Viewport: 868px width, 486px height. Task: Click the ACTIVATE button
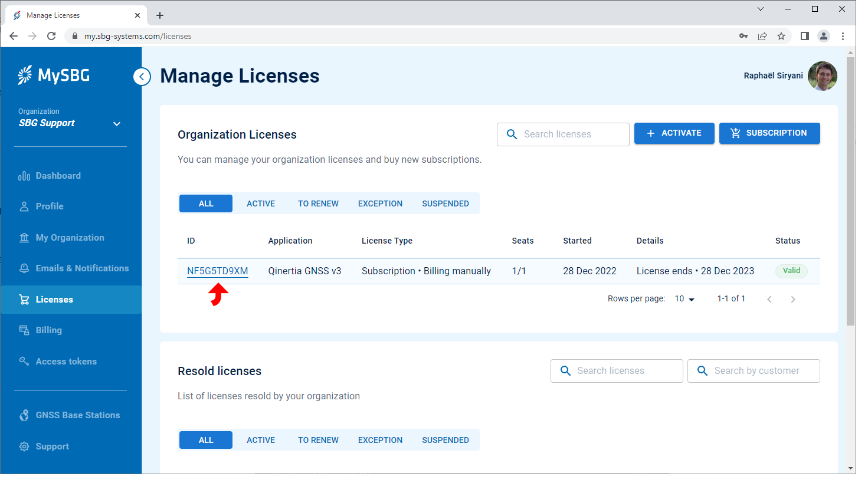pyautogui.click(x=674, y=133)
